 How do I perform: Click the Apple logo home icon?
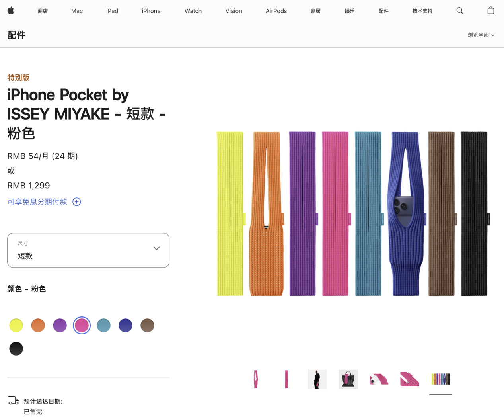(x=11, y=11)
